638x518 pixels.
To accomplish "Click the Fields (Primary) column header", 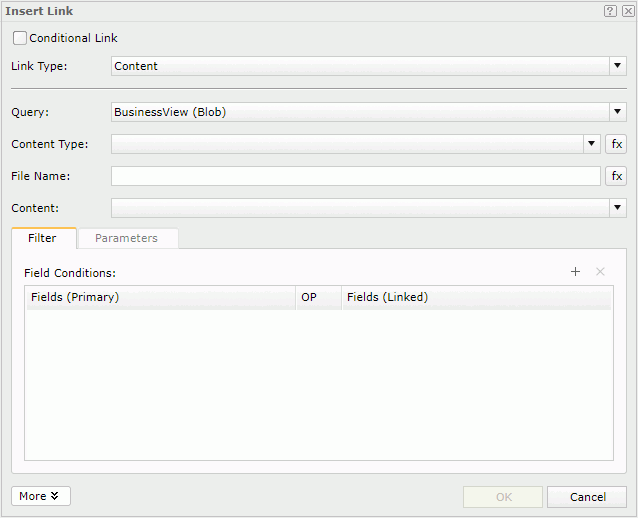I will pos(160,297).
